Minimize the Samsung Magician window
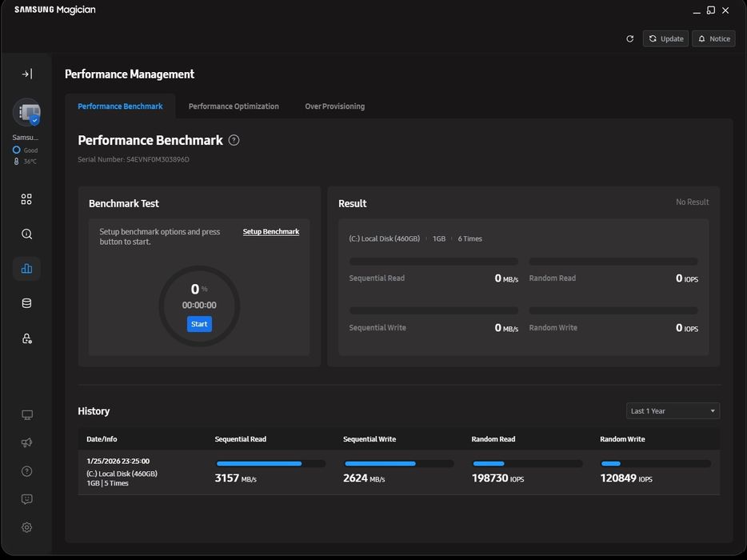Screen dimensions: 747x560 pyautogui.click(x=697, y=10)
